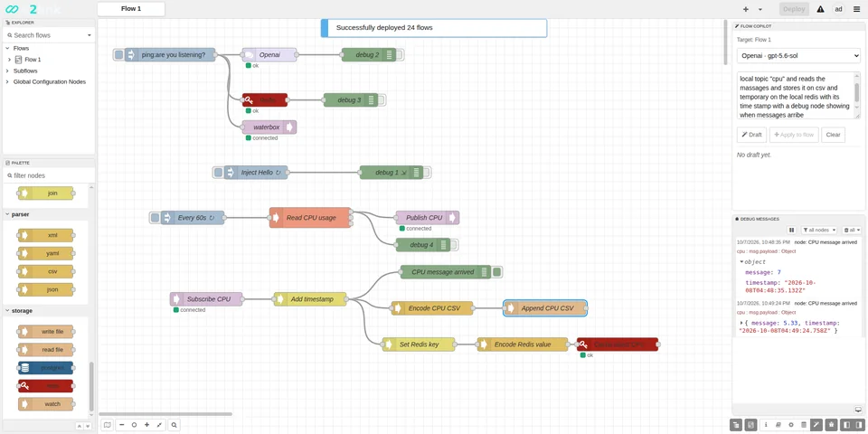
Task: Expand the Subflows tree section
Action: (x=8, y=71)
